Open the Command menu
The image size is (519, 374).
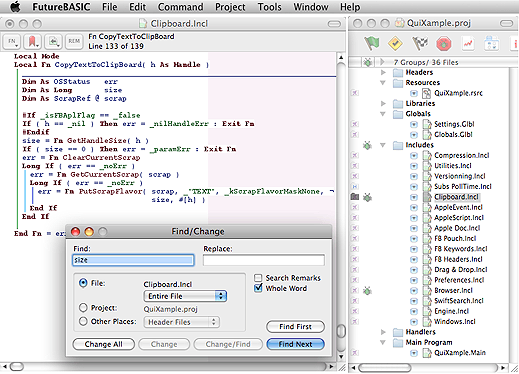(x=180, y=7)
